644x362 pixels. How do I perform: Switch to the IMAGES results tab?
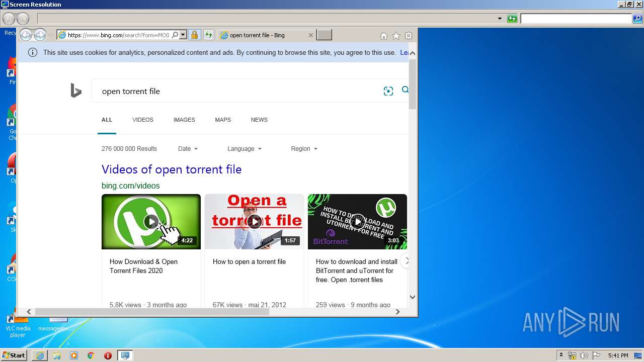coord(184,120)
